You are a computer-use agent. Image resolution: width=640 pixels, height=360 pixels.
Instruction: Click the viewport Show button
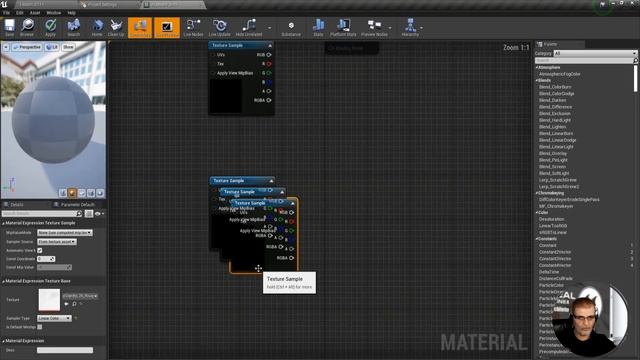pos(68,47)
